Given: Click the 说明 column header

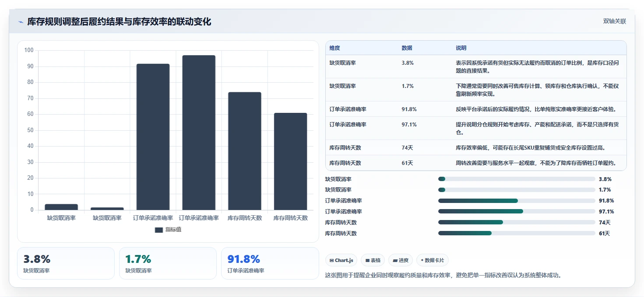Looking at the screenshot, I should pyautogui.click(x=461, y=48).
